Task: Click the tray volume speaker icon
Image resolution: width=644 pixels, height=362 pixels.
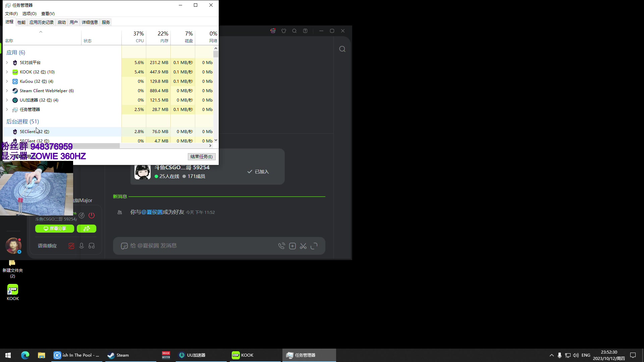Action: pos(576,355)
